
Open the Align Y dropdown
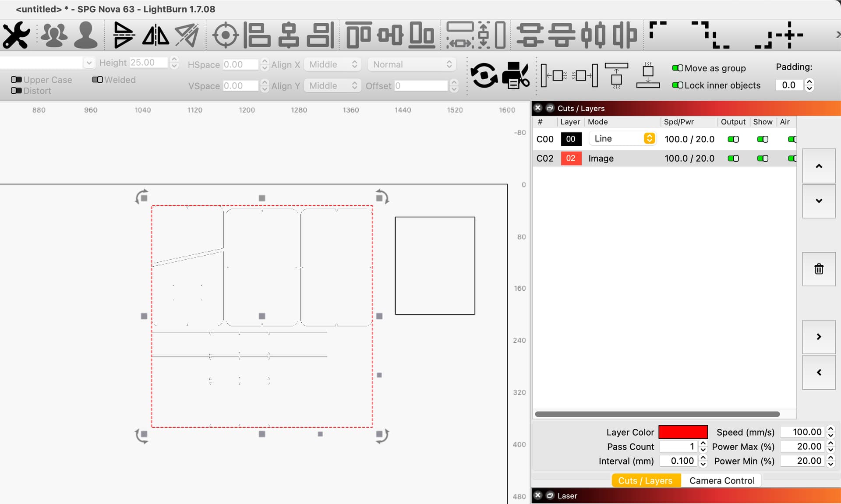332,86
